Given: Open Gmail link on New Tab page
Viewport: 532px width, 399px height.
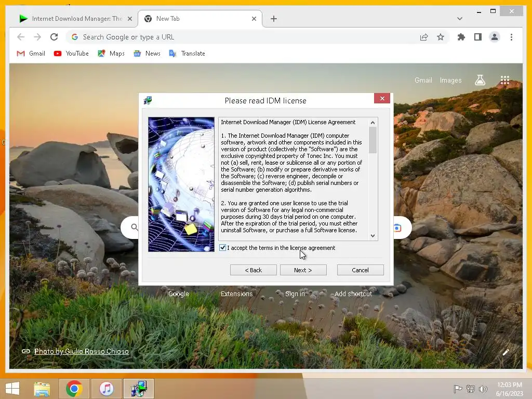Looking at the screenshot, I should click(423, 80).
